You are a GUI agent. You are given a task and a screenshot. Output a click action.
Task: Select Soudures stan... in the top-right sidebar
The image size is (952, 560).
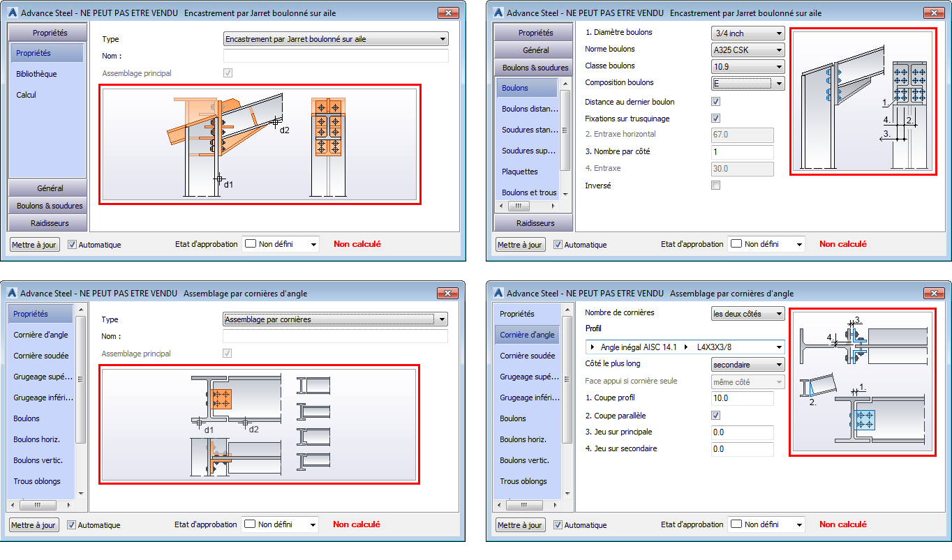point(527,130)
